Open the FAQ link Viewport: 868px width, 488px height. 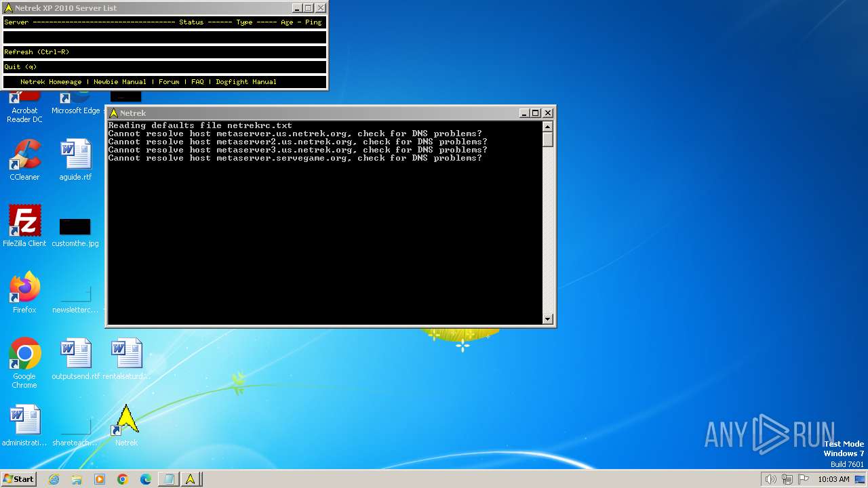[x=197, y=82]
